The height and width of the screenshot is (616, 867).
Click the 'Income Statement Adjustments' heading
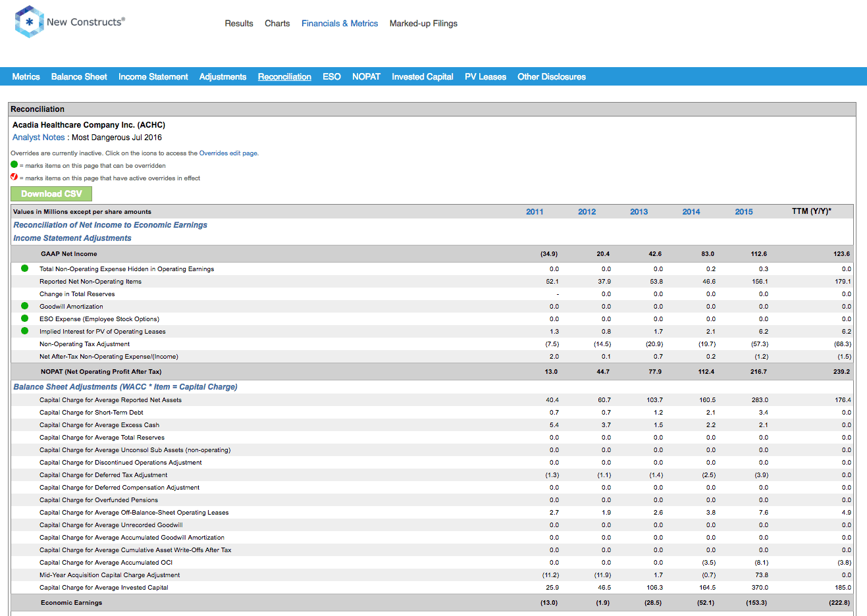click(72, 238)
